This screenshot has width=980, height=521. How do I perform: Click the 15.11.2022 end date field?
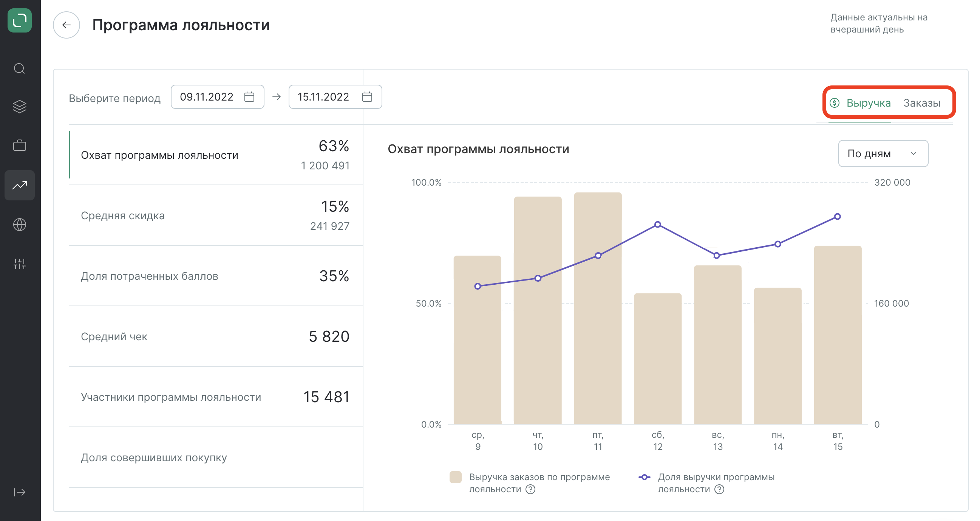tap(335, 97)
